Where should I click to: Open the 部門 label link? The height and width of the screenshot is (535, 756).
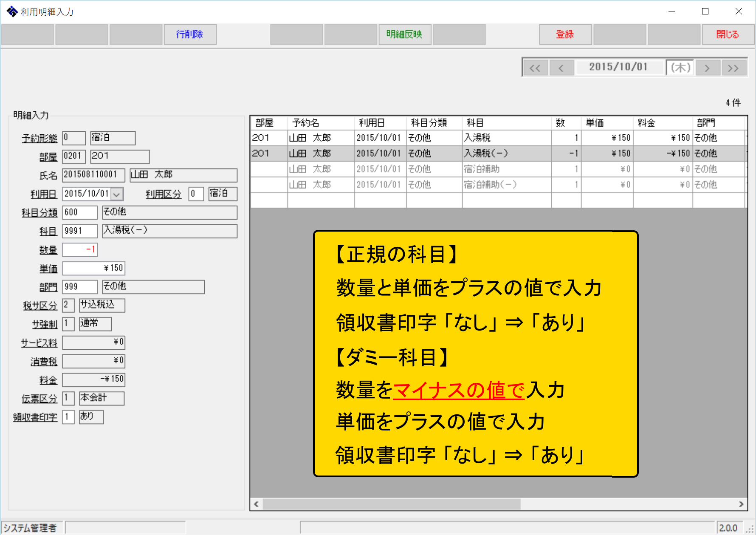pos(48,287)
